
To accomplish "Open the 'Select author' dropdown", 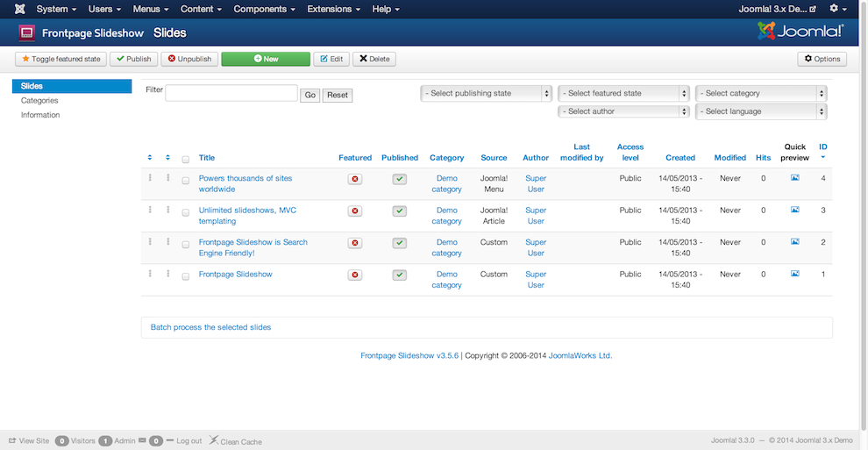I will pos(624,111).
